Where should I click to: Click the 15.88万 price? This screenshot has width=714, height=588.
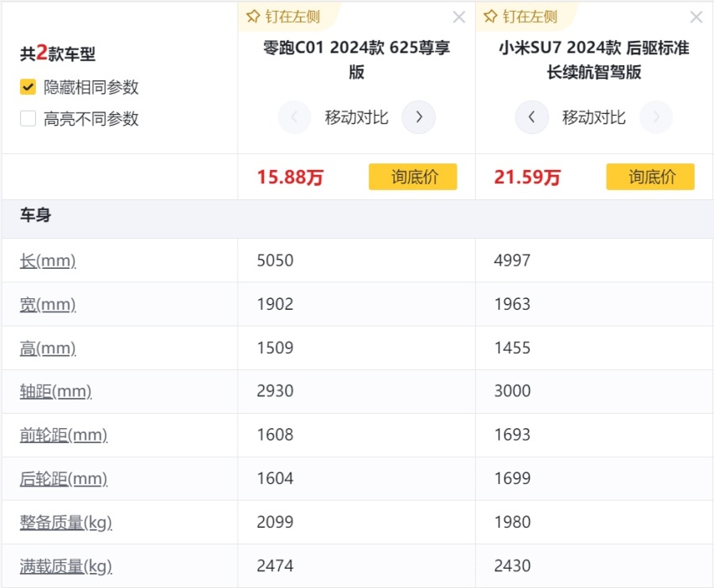pos(290,177)
